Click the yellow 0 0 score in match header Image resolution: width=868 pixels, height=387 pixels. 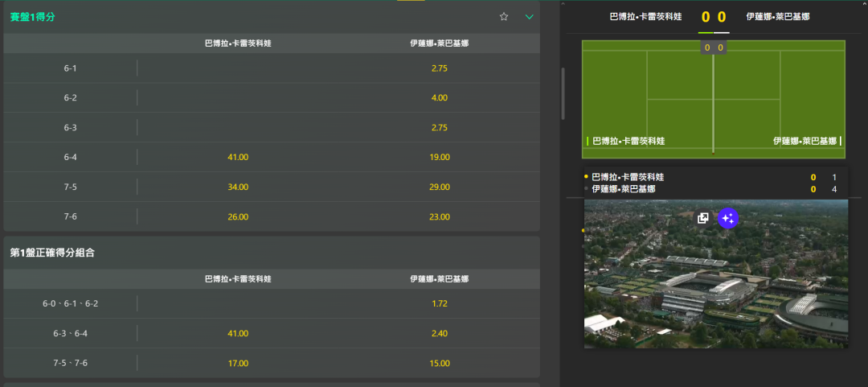click(x=714, y=17)
